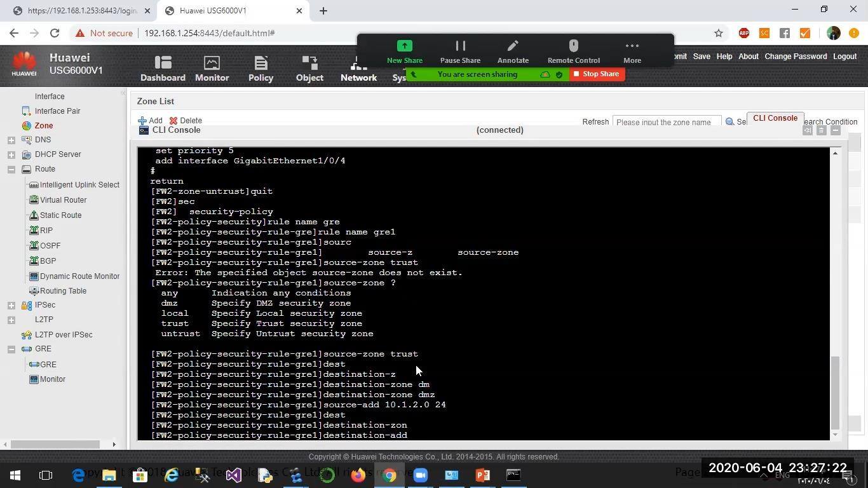Click the CLI console scrollbar thumb
This screenshot has width=868, height=488.
835,393
